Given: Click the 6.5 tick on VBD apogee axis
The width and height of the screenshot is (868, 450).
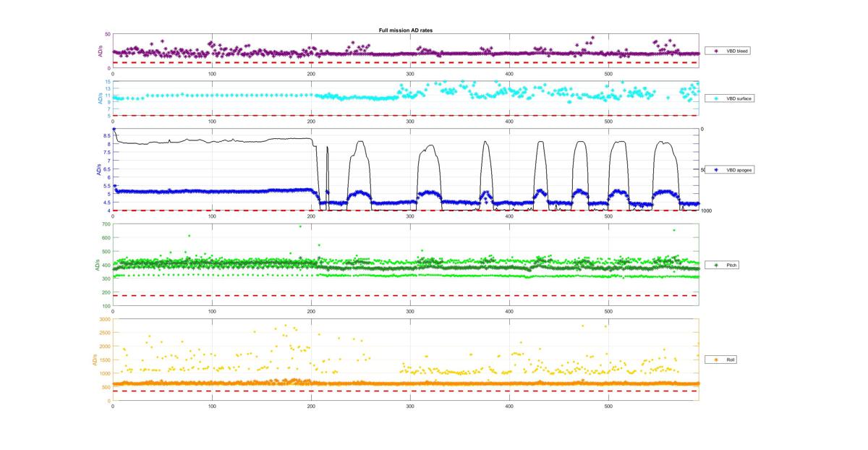Looking at the screenshot, I should click(106, 169).
